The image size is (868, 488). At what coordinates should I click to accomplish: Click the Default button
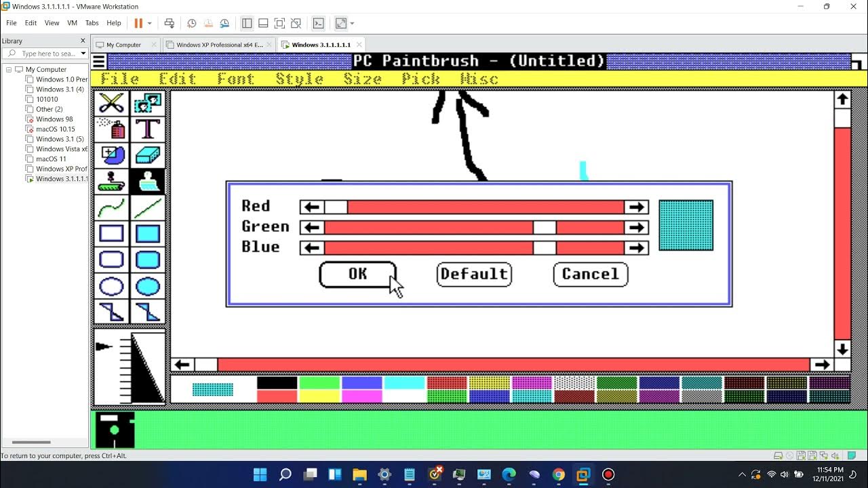coord(474,274)
